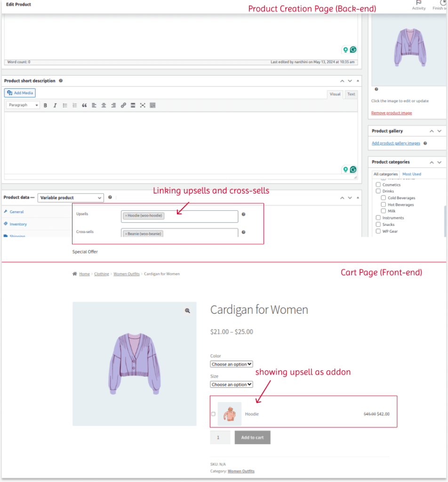Click the Add to cart button
The width and height of the screenshot is (448, 482).
click(253, 437)
